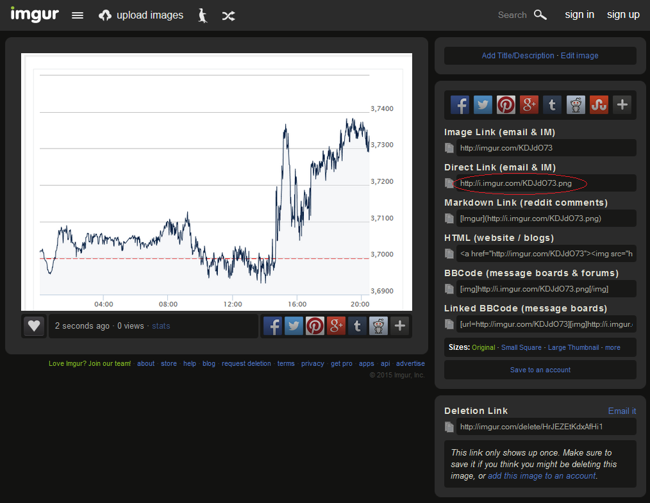This screenshot has width=650, height=503.
Task: Share to Twitter below the image
Action: (293, 326)
